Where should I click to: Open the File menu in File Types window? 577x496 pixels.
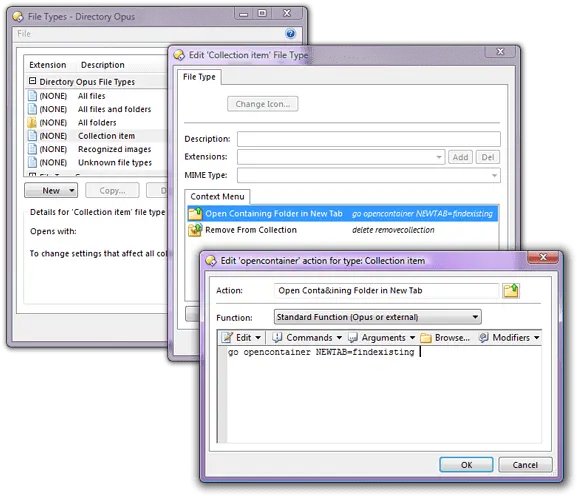pyautogui.click(x=24, y=34)
